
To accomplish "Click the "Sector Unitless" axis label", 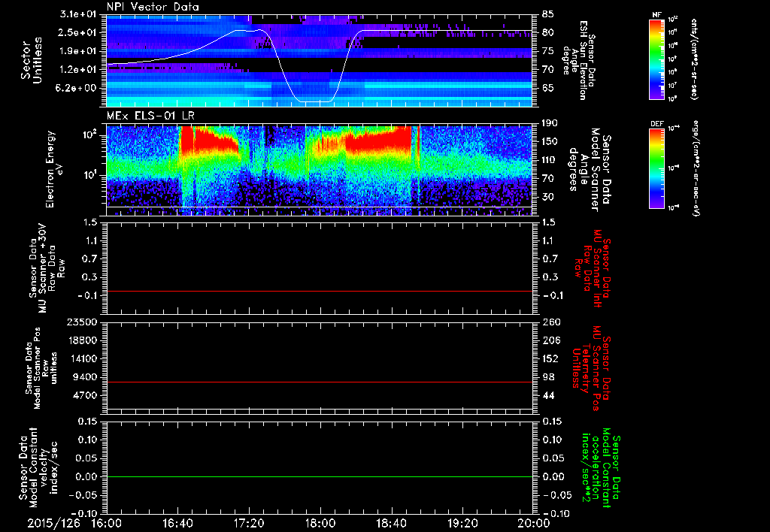I will pos(32,60).
